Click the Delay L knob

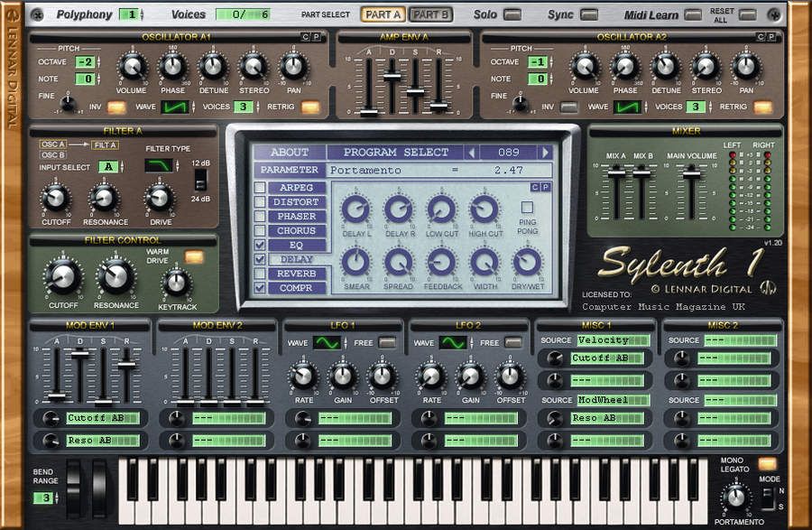click(x=355, y=209)
